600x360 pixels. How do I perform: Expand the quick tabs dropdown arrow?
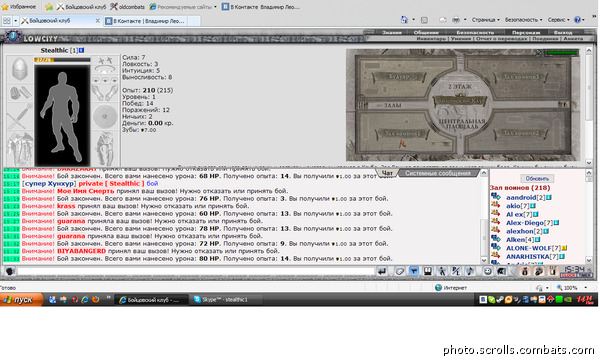(x=16, y=21)
